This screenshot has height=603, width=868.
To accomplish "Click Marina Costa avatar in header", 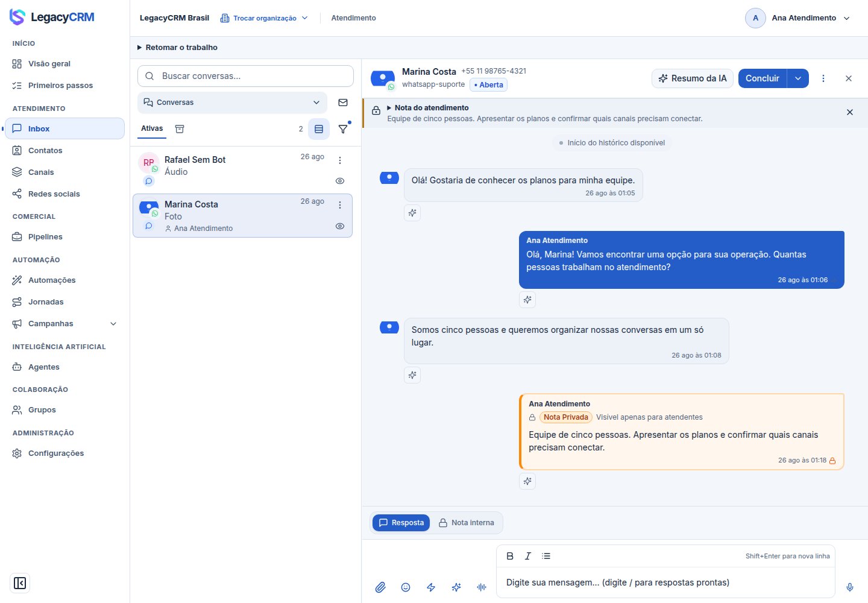I will click(x=383, y=79).
